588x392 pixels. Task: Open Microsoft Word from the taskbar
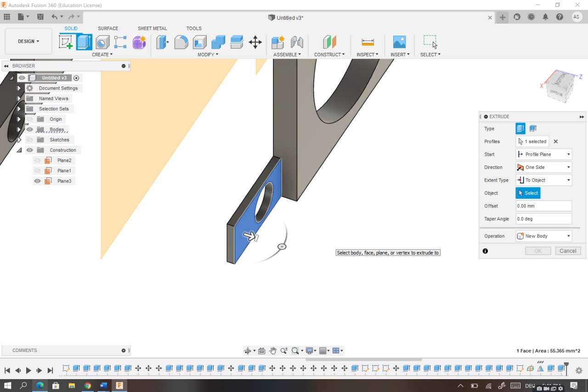103,386
